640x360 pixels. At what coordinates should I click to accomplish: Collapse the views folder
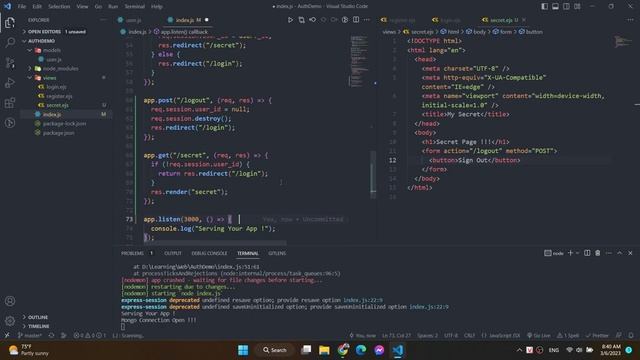pos(49,78)
